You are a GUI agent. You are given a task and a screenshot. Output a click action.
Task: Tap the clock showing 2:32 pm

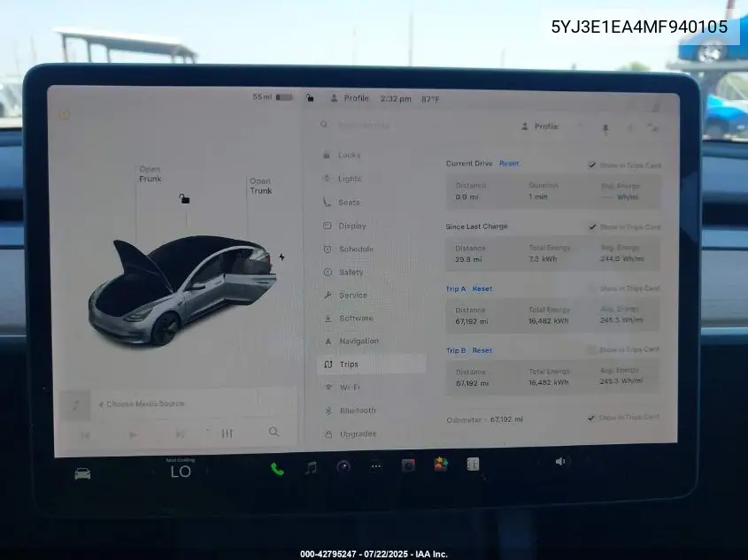[x=396, y=99]
